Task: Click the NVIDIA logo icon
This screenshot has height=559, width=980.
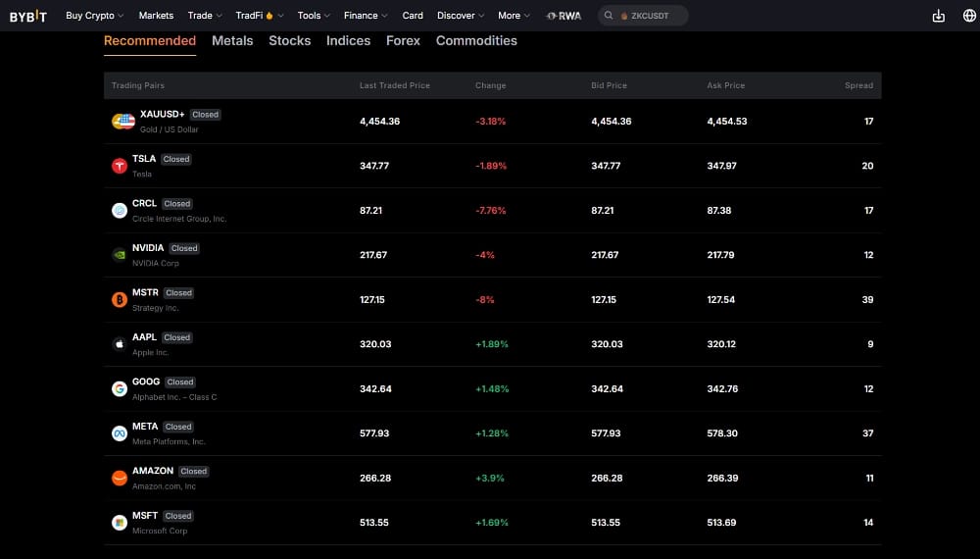Action: click(x=120, y=255)
